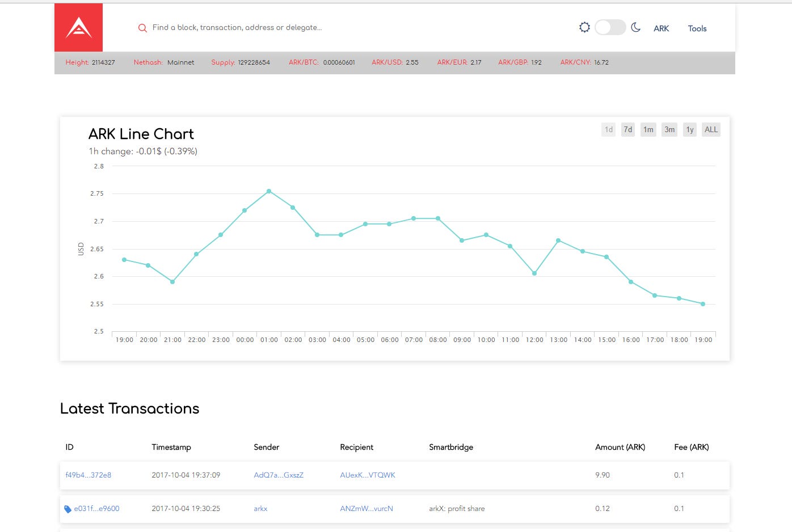
Task: Select the 1y chart range
Action: pos(690,129)
